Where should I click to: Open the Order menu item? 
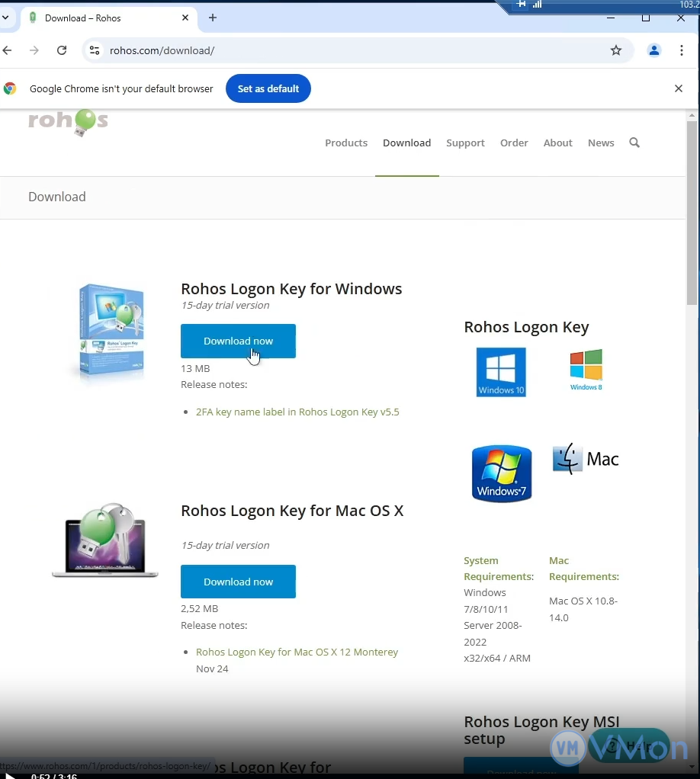coord(514,143)
